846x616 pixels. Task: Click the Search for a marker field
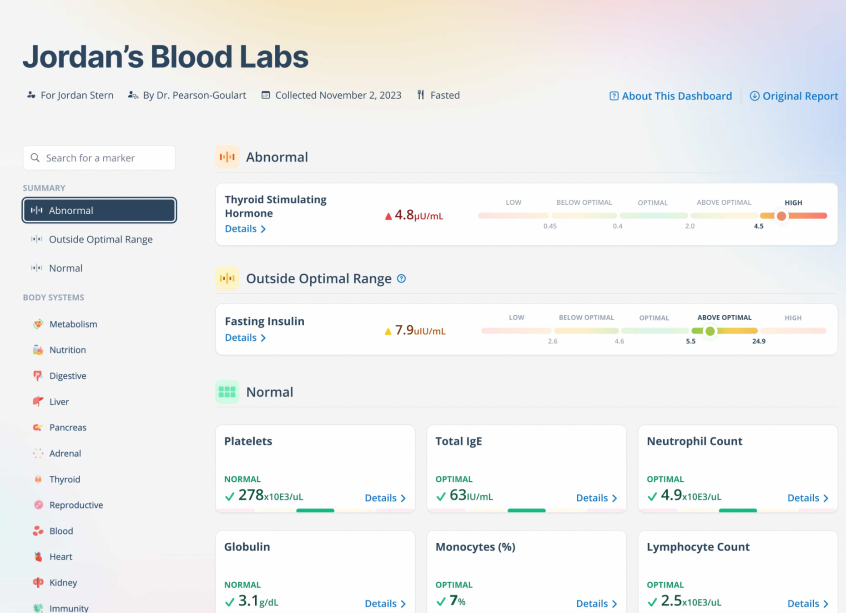(99, 158)
